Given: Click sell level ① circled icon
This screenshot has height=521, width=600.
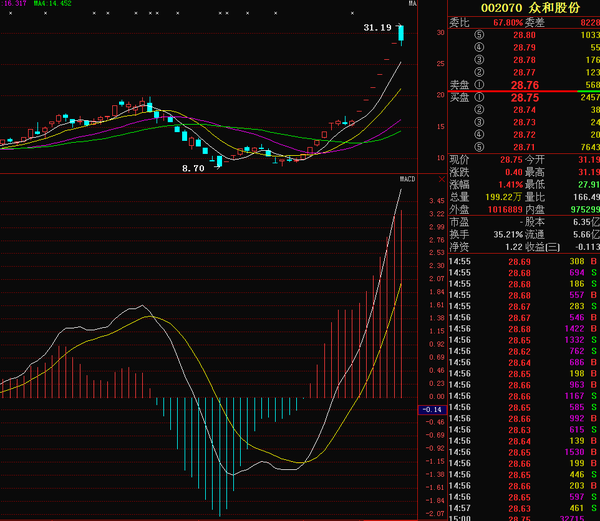Looking at the screenshot, I should click(x=479, y=85).
